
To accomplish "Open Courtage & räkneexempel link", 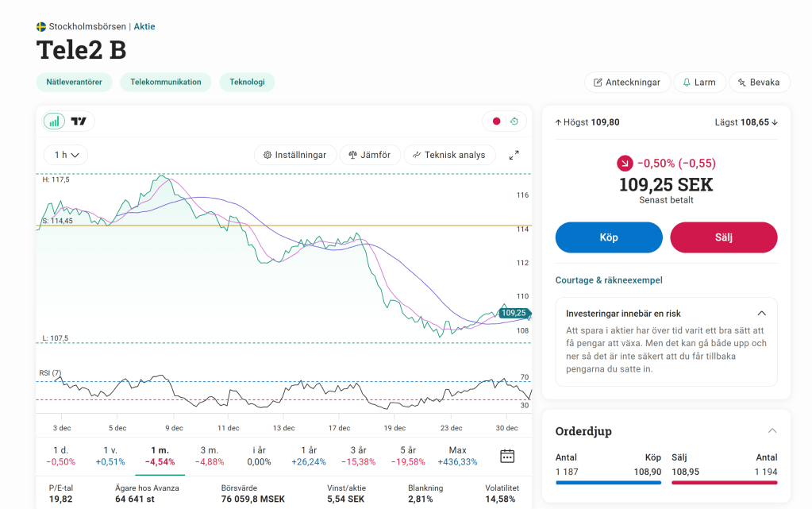I will [609, 280].
